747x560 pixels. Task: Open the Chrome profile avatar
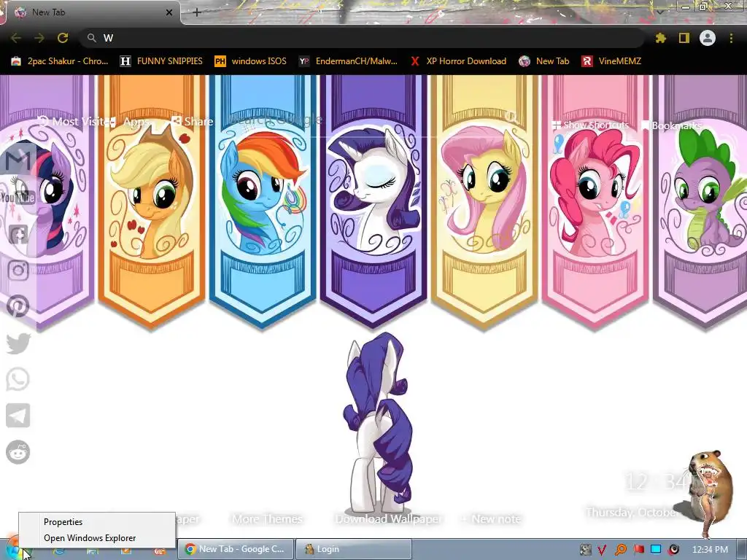pyautogui.click(x=708, y=38)
